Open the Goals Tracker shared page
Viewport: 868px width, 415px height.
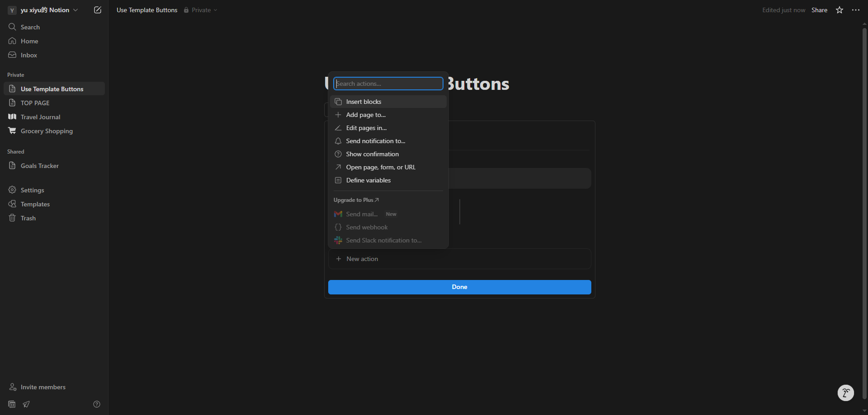[54, 166]
